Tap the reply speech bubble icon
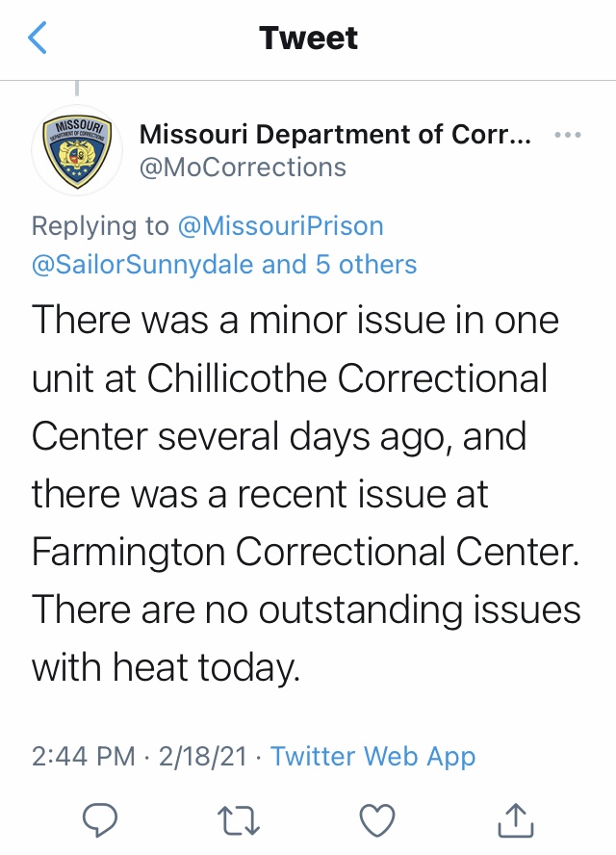 [x=100, y=818]
